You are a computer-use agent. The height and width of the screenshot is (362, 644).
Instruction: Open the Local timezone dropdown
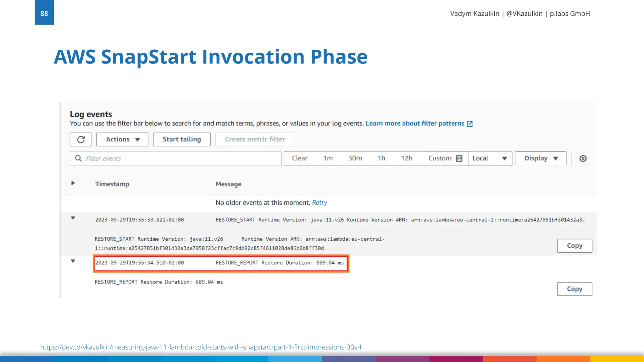pos(490,158)
